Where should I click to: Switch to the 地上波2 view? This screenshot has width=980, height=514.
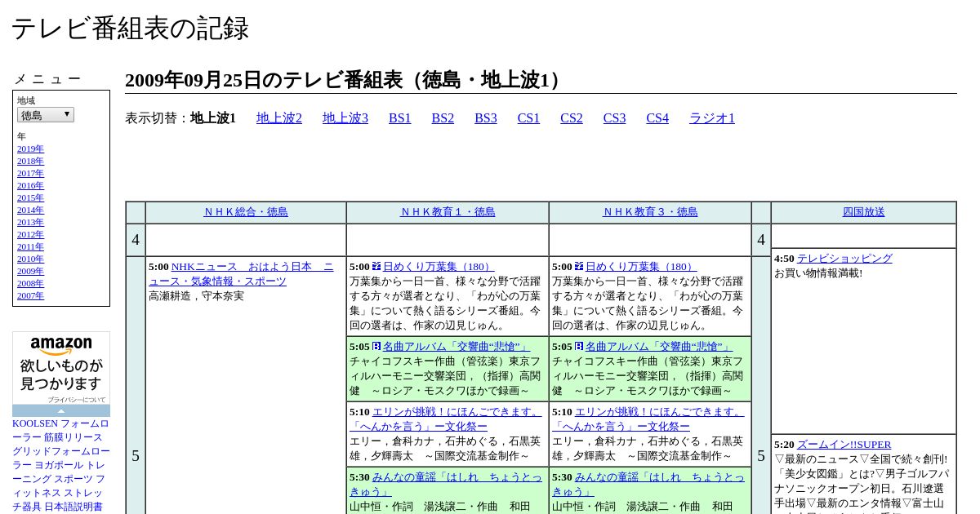point(279,118)
